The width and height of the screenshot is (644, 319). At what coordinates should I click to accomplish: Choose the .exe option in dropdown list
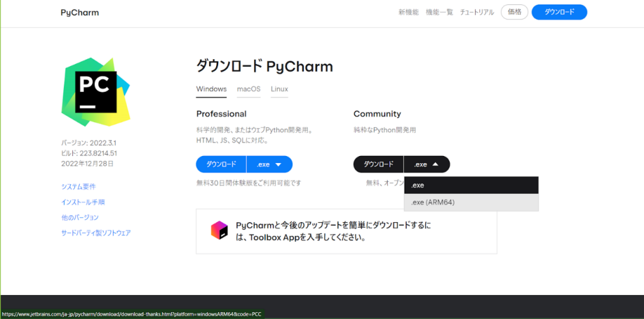point(471,186)
